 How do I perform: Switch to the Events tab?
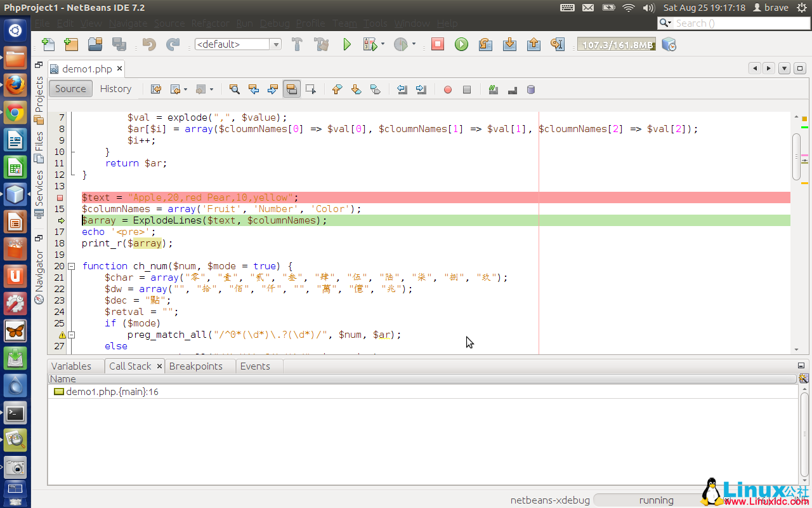255,366
